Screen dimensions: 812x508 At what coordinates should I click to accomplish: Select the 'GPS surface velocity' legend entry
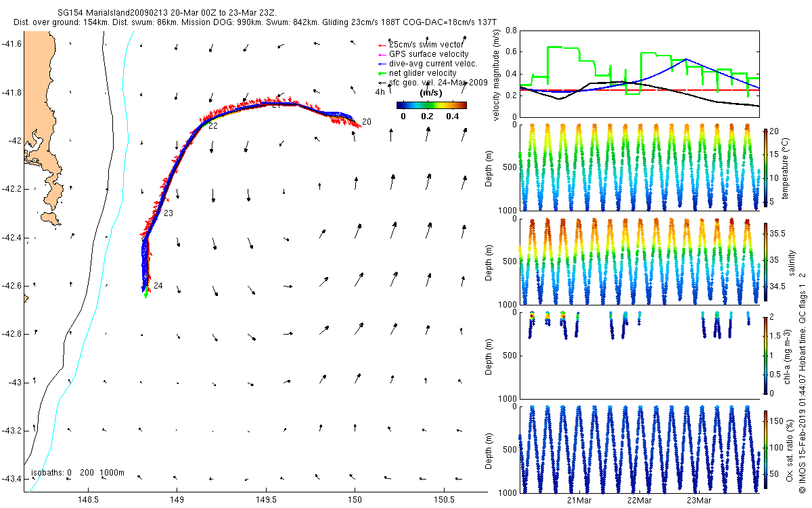(x=429, y=54)
